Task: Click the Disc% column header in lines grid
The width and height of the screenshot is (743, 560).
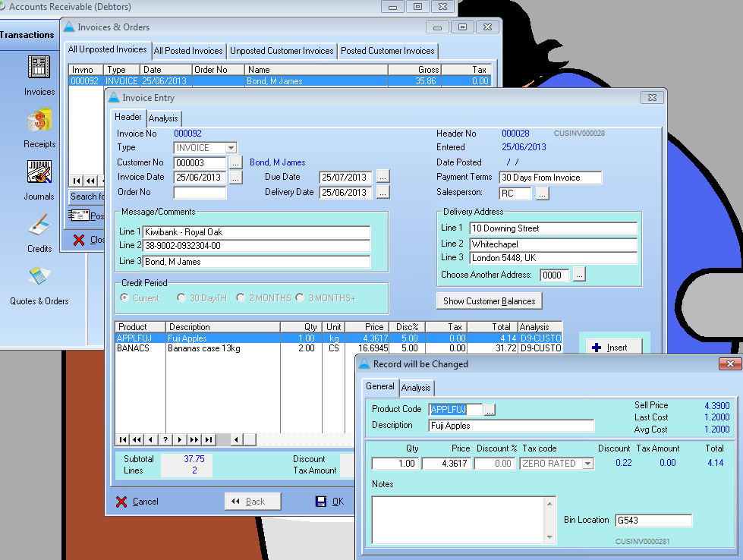Action: tap(407, 327)
